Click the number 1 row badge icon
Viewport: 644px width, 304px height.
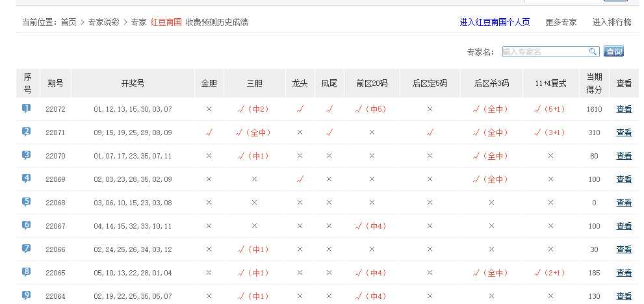tap(27, 108)
